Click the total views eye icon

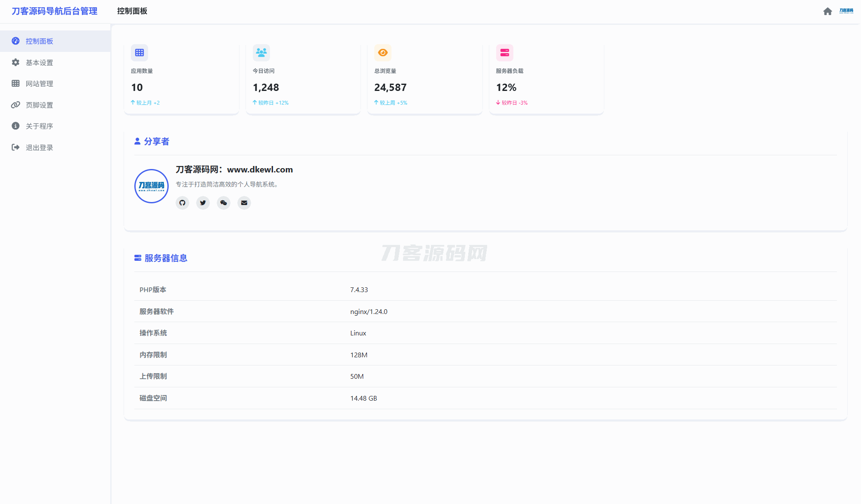[383, 53]
